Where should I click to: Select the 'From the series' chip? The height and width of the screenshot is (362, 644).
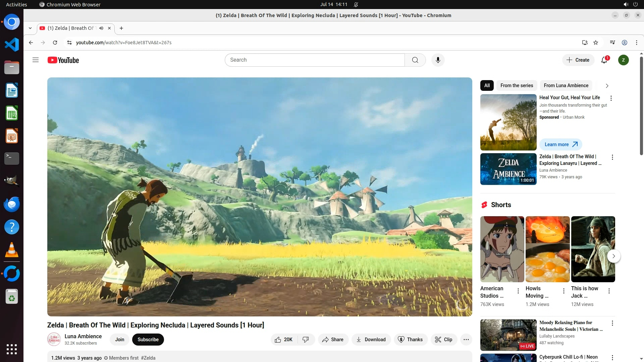click(517, 85)
